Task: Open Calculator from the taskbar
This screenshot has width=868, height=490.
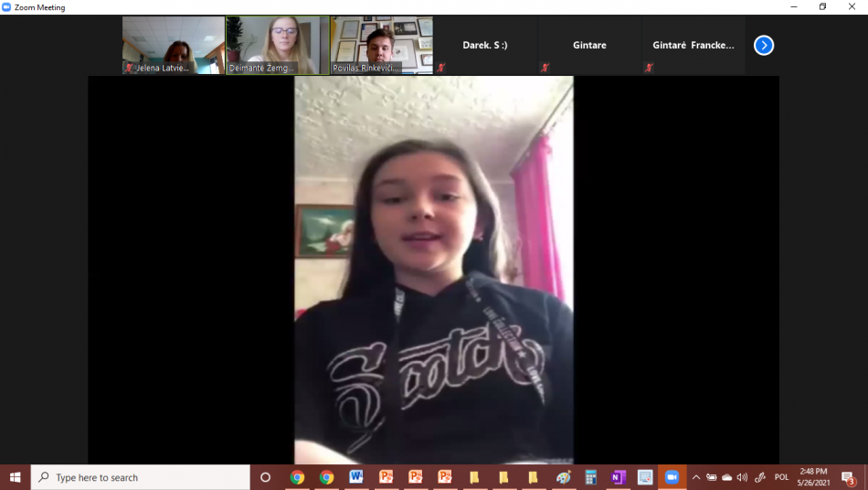Action: [x=590, y=477]
